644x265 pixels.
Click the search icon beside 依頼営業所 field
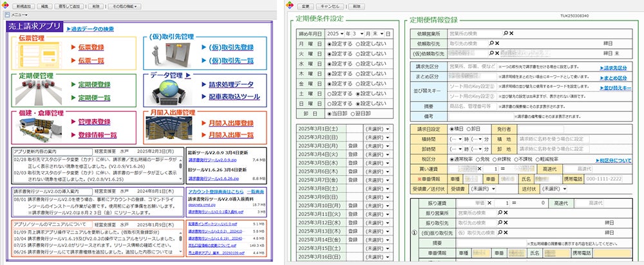point(506,33)
